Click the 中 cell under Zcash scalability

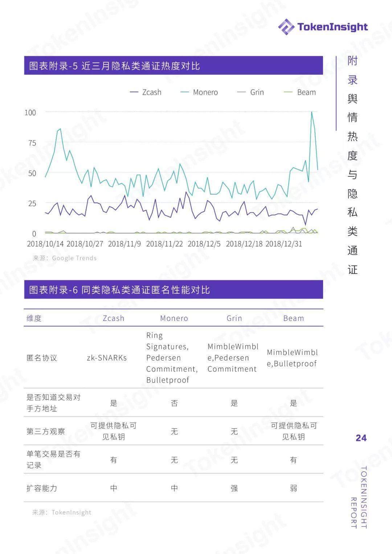click(114, 488)
